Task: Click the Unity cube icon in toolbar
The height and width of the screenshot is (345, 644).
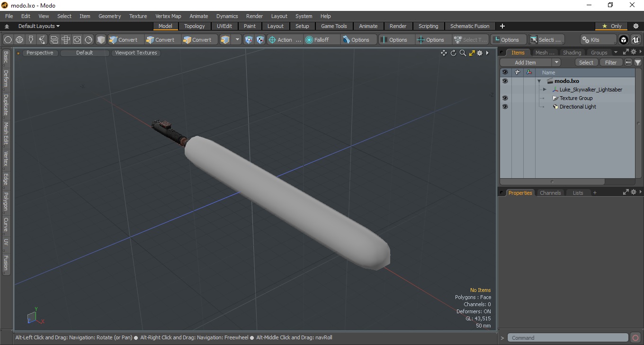Action: pos(624,40)
